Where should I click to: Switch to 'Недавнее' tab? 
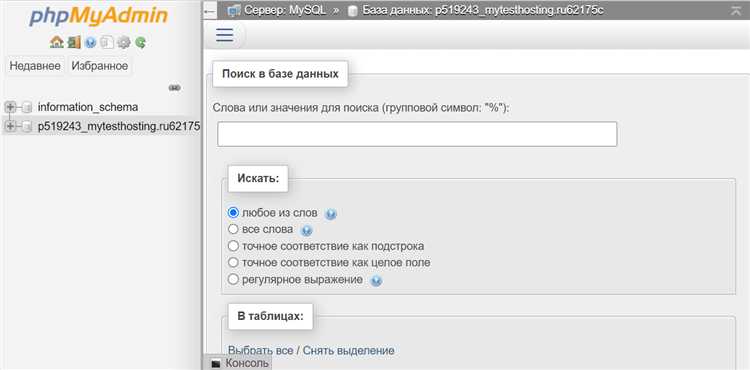(35, 66)
